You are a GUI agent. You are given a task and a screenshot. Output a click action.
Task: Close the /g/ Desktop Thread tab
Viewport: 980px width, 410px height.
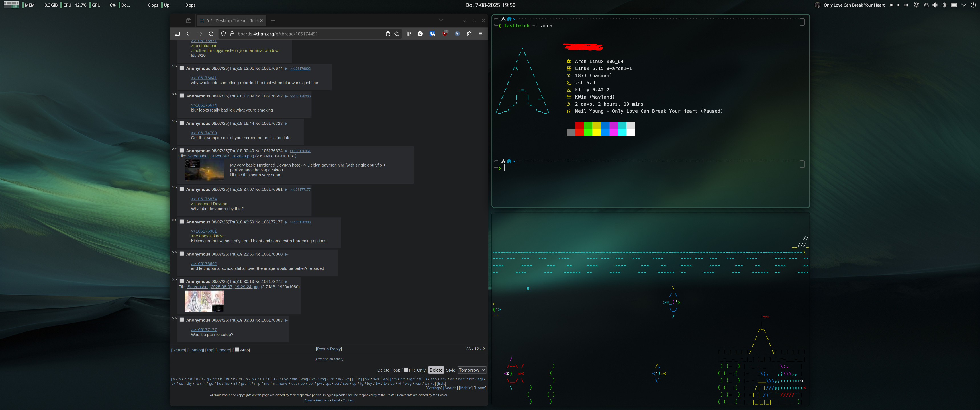261,20
